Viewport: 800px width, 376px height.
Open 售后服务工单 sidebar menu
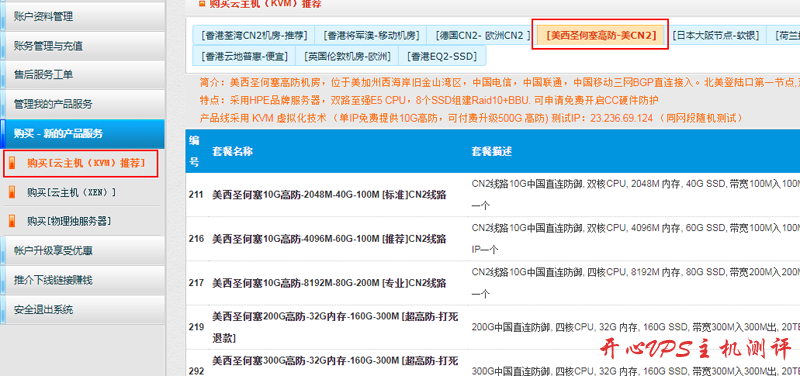[x=83, y=75]
